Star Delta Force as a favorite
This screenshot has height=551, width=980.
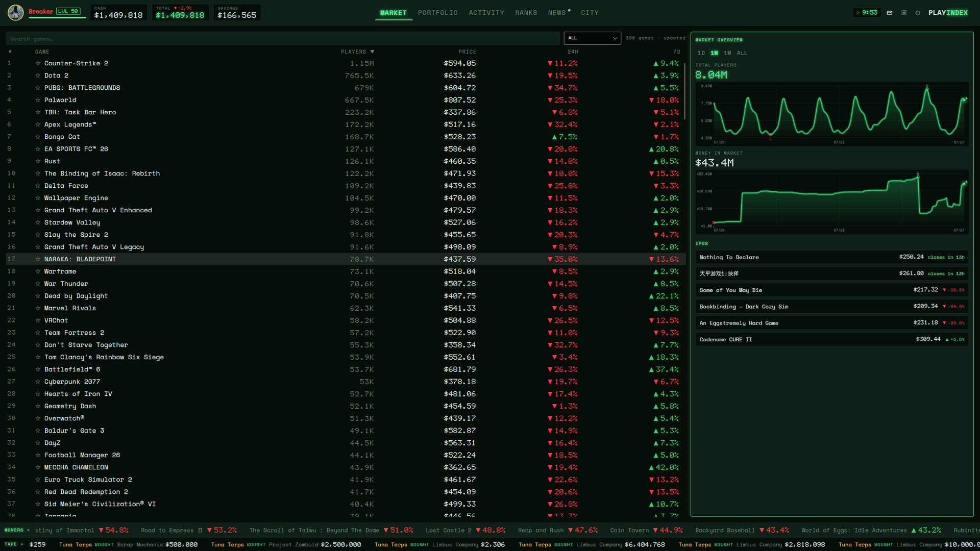[x=38, y=186]
